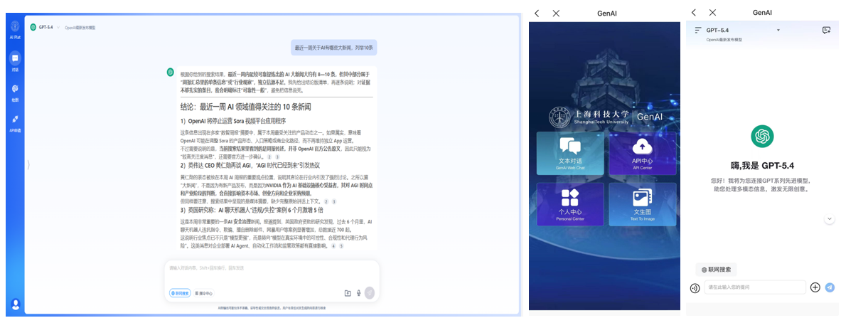Open the 绘图 drawing section in sidebar
Screen dimensions: 868x318
click(x=15, y=91)
